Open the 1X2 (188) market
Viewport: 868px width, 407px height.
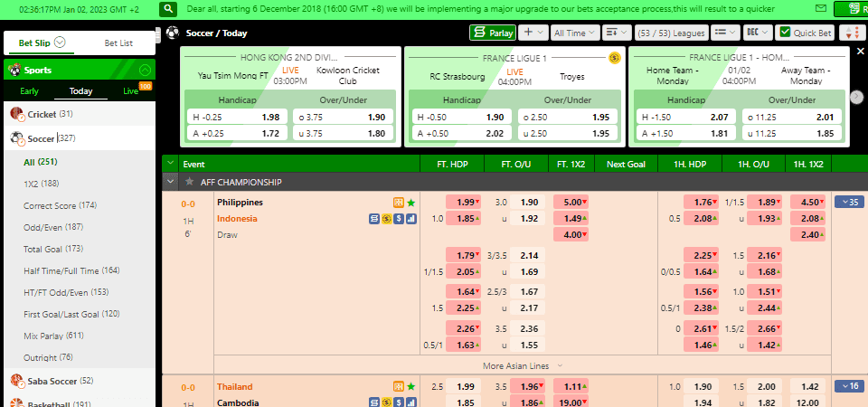(x=42, y=184)
